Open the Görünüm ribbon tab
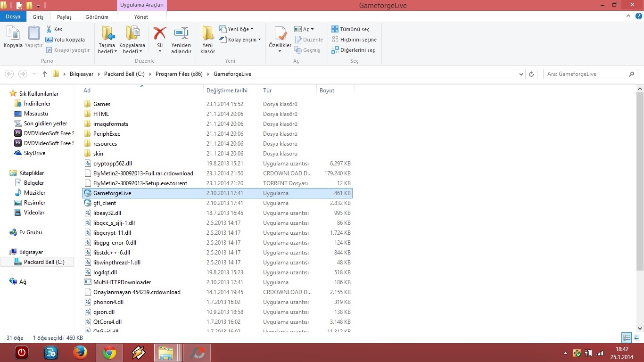Viewport: 644px width, 362px height. (x=97, y=17)
